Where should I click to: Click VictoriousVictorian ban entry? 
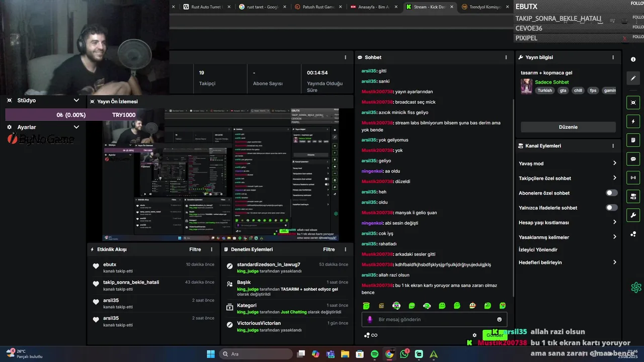[x=287, y=326]
